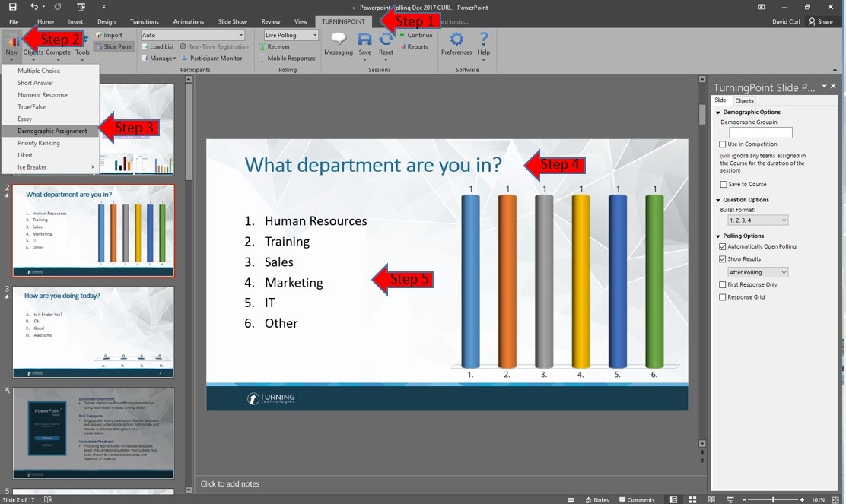Click David Curl account name
The image size is (846, 504).
(786, 21)
